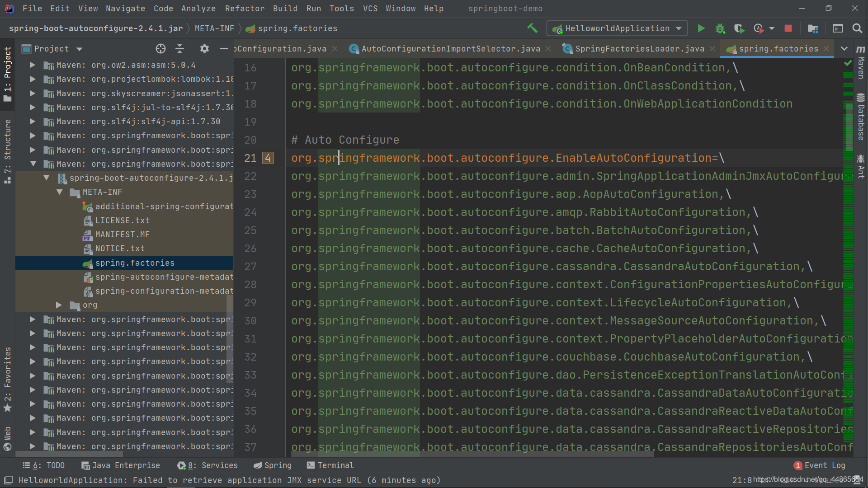Click the editor's horizontal scrollbar
This screenshot has width=868, height=488.
point(472,454)
